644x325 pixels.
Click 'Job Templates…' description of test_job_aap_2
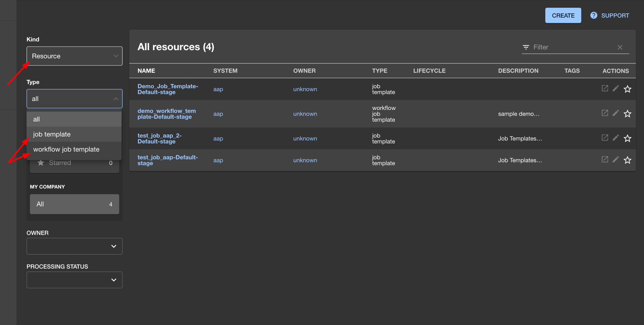pyautogui.click(x=520, y=139)
